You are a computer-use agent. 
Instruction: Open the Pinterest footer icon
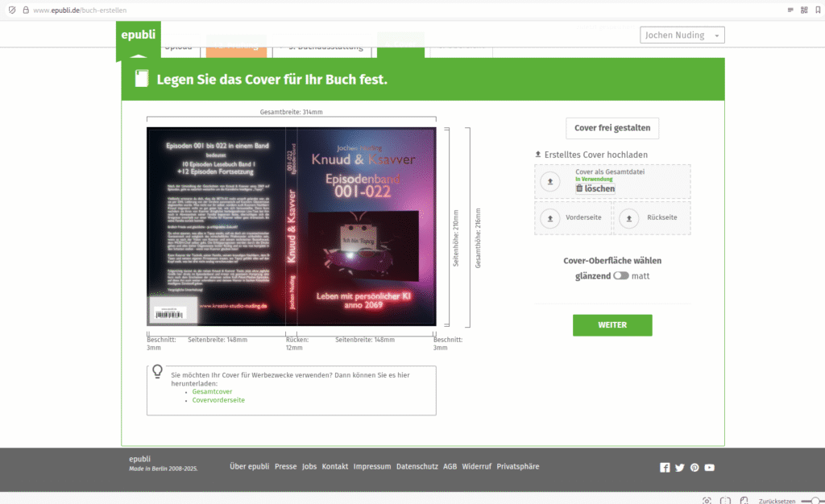(694, 468)
